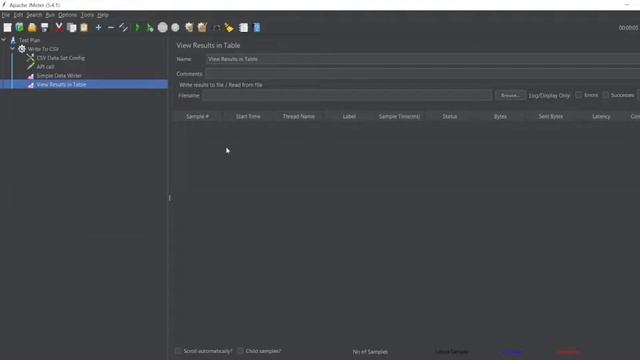The height and width of the screenshot is (360, 640).
Task: Click the Copy toolbar icon
Action: (x=71, y=27)
